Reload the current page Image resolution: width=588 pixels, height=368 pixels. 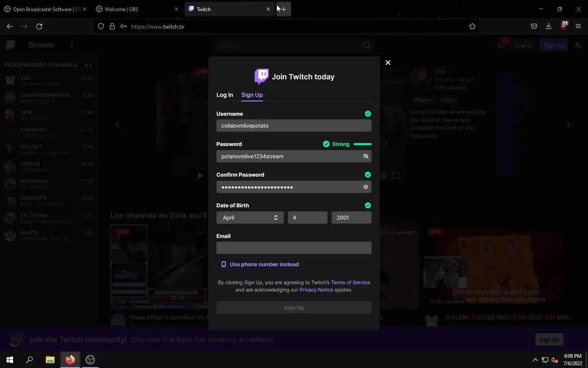(x=39, y=26)
